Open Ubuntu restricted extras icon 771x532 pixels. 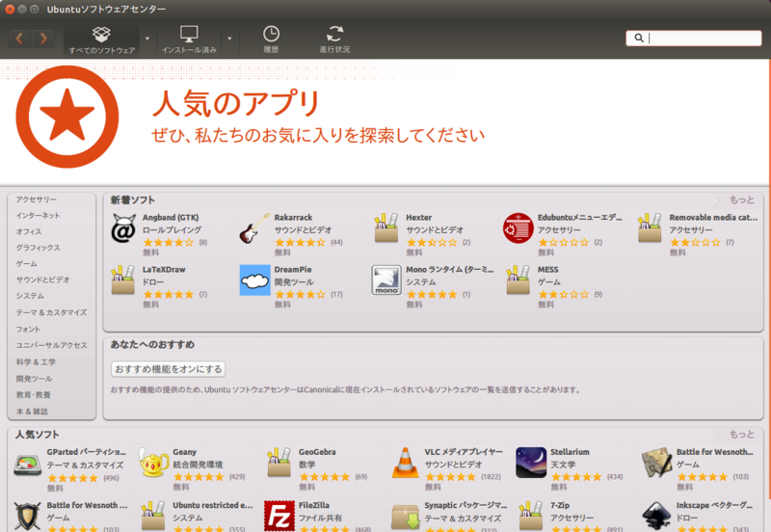pyautogui.click(x=153, y=516)
